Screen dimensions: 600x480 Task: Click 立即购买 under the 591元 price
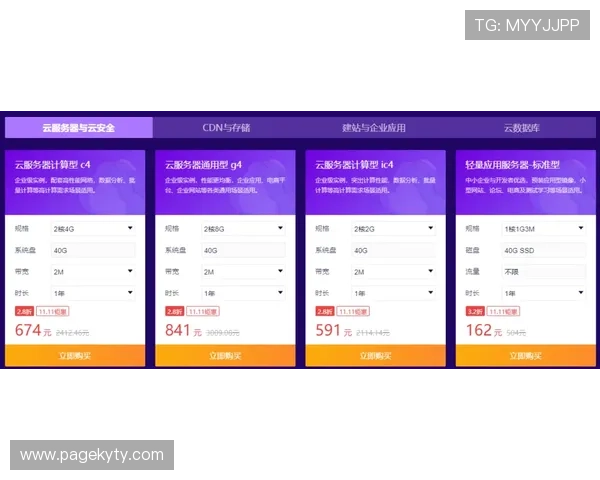pos(375,356)
